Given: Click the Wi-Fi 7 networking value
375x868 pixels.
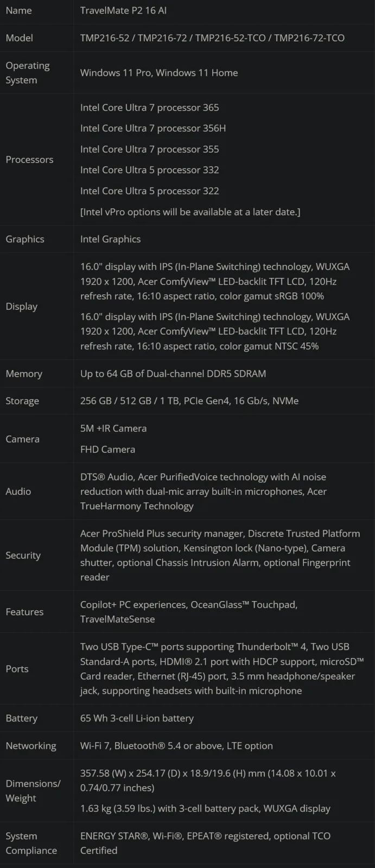Looking at the screenshot, I should click(x=176, y=746).
